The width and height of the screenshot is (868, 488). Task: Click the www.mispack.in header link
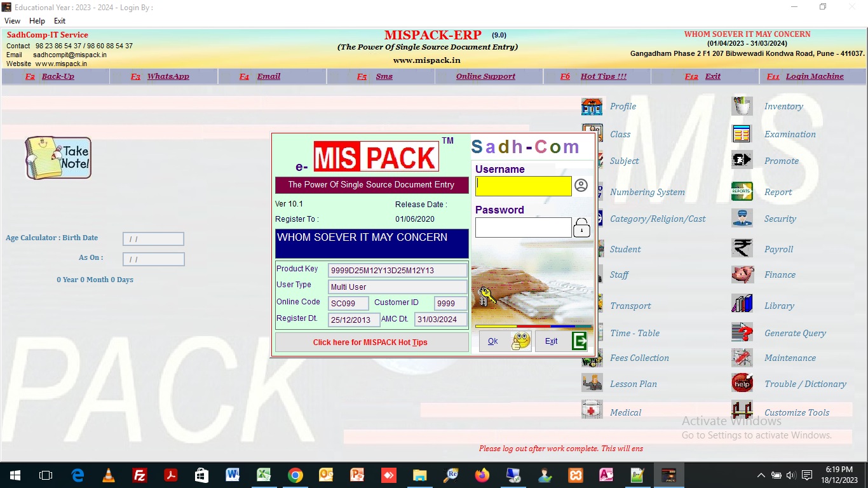(x=426, y=60)
